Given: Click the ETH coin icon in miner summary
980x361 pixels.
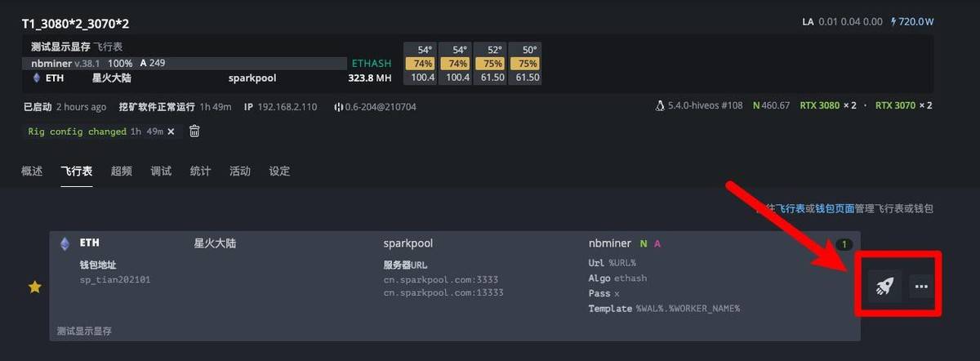Looking at the screenshot, I should coord(36,78).
